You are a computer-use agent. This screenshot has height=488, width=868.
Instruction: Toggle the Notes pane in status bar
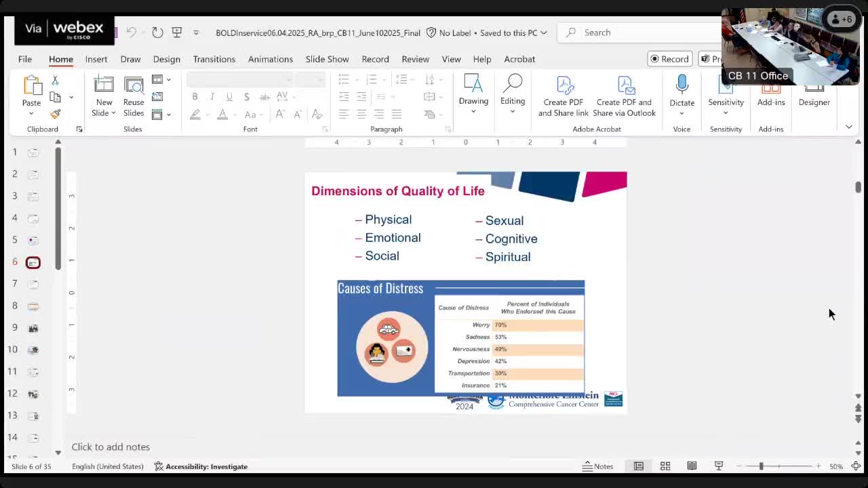597,466
